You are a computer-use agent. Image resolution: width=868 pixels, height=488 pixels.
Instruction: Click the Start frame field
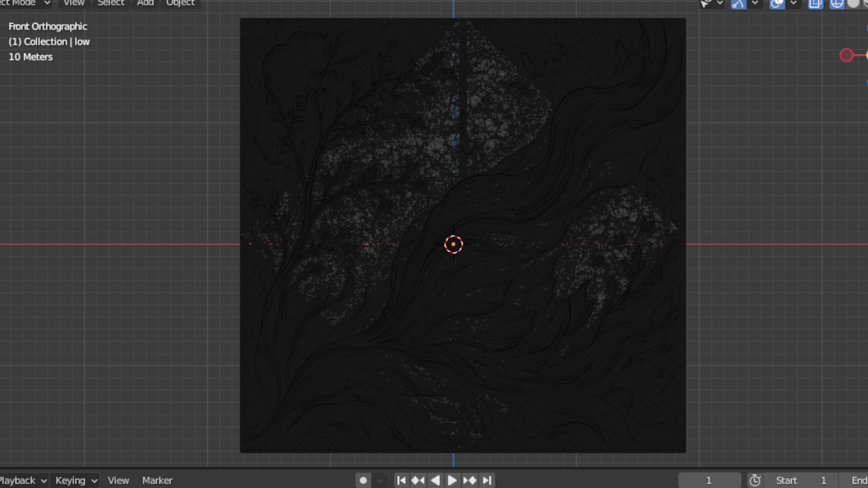[x=801, y=480]
